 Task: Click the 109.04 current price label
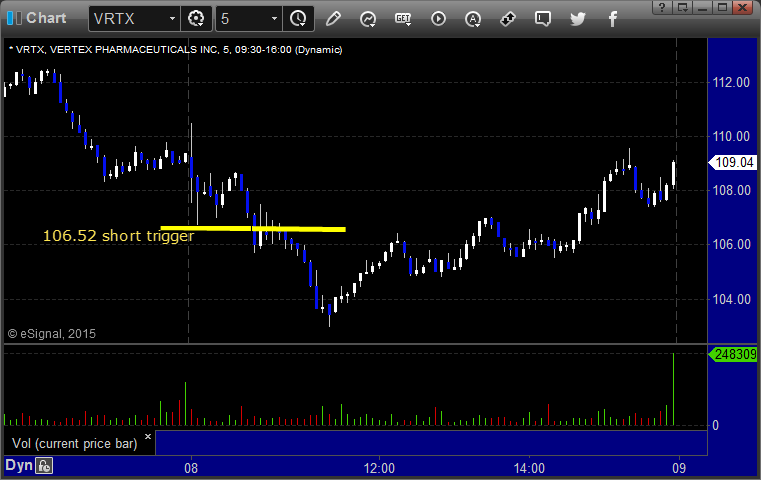(733, 162)
